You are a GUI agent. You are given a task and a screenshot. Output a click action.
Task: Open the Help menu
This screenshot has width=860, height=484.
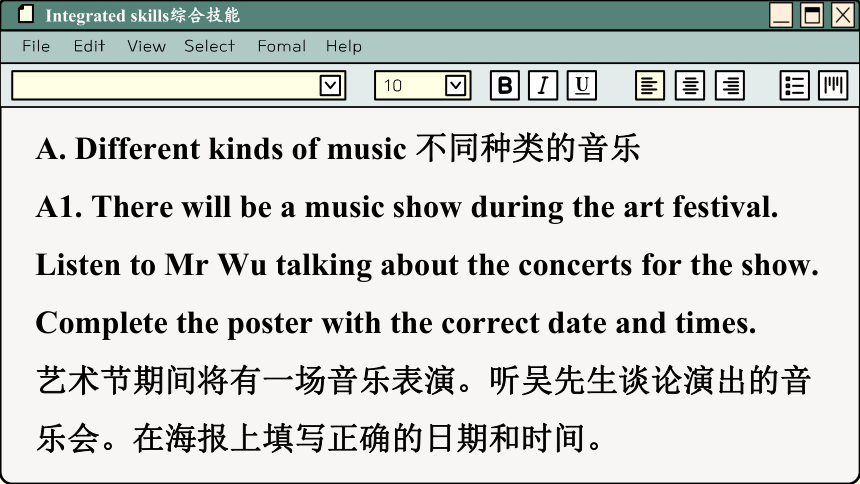coord(344,46)
